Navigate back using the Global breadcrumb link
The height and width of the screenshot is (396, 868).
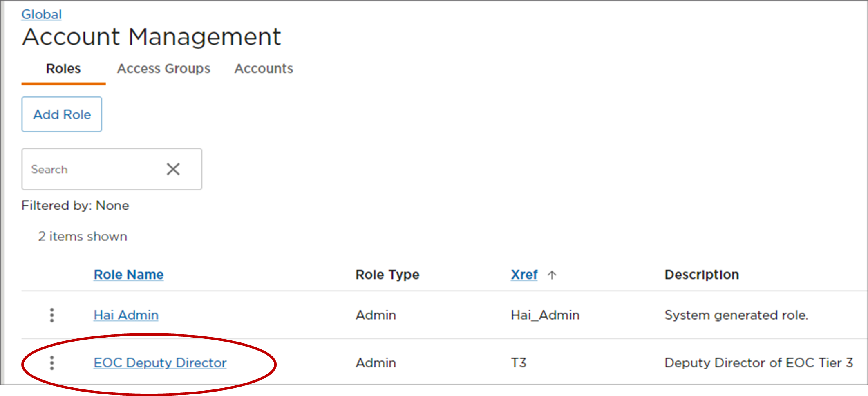pyautogui.click(x=42, y=13)
